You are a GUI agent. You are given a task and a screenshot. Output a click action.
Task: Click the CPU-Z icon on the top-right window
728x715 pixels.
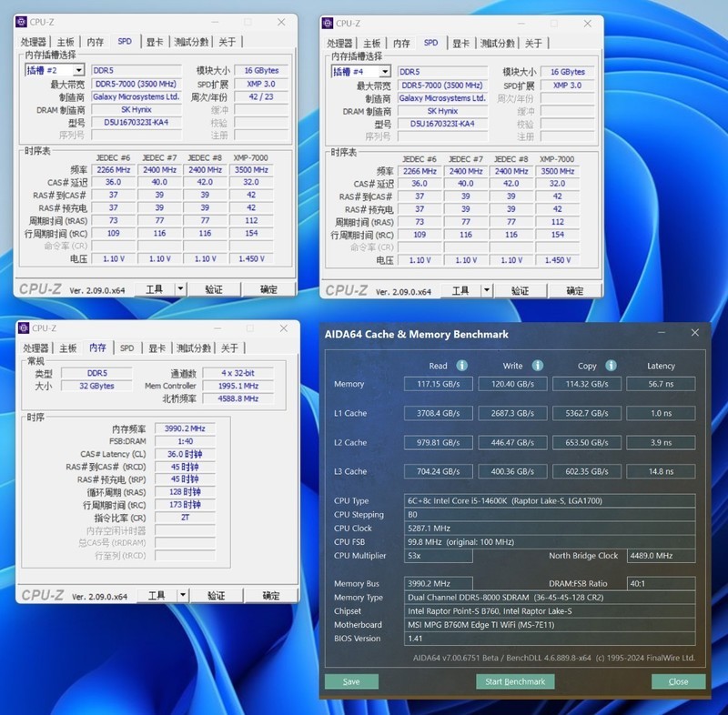328,24
